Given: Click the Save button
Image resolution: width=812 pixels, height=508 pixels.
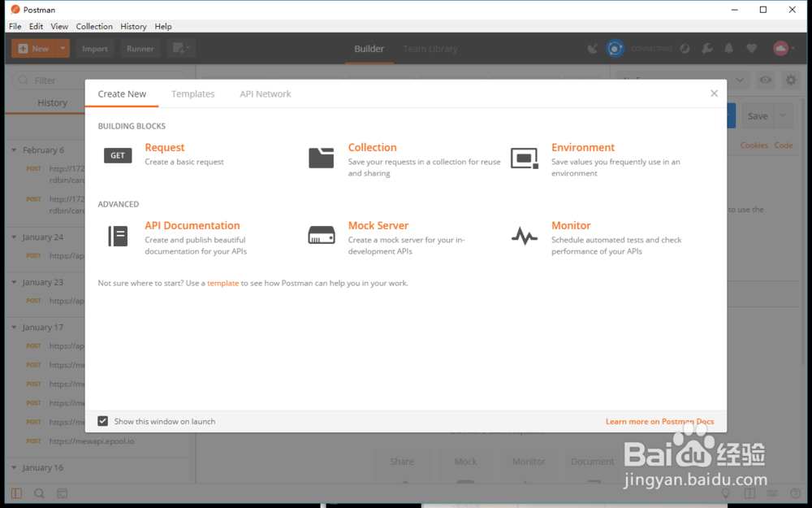Looking at the screenshot, I should click(758, 116).
